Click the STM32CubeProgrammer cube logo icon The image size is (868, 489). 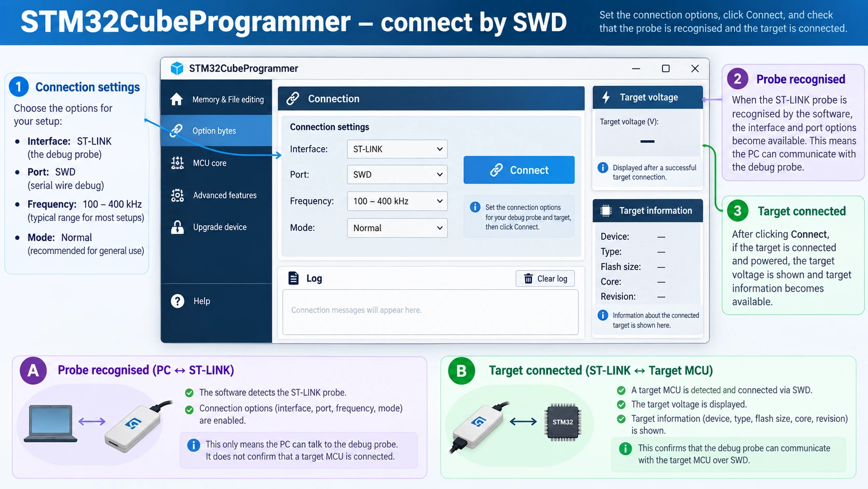coord(177,69)
